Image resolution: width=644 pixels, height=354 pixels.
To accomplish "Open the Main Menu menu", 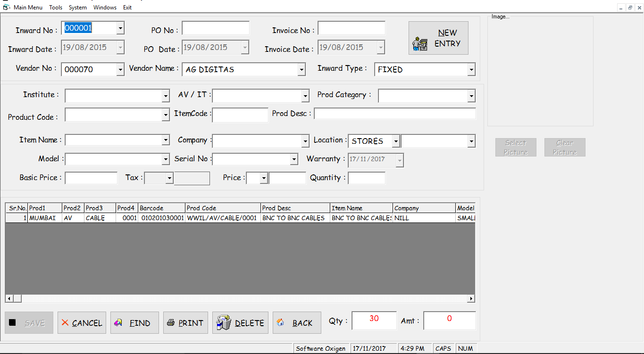I will coord(28,8).
